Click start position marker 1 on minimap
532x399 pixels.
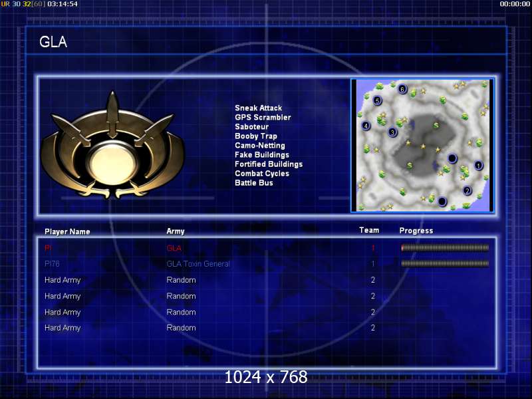tap(478, 166)
